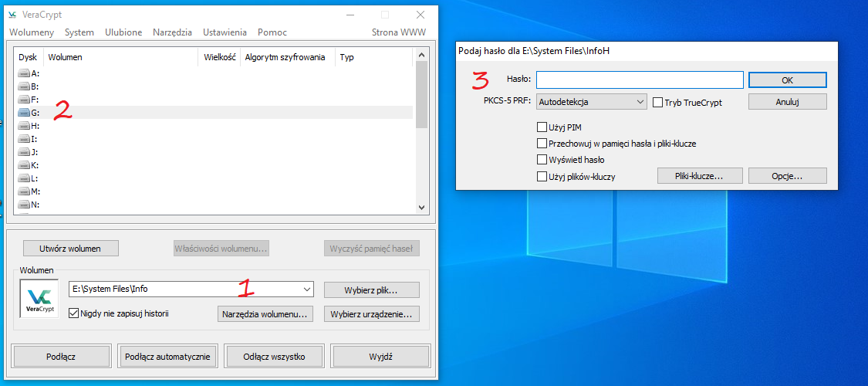Screen dimensions: 868x386
Task: Open the PKCS-5 PRF Autodetekcja dropdown
Action: click(x=591, y=102)
